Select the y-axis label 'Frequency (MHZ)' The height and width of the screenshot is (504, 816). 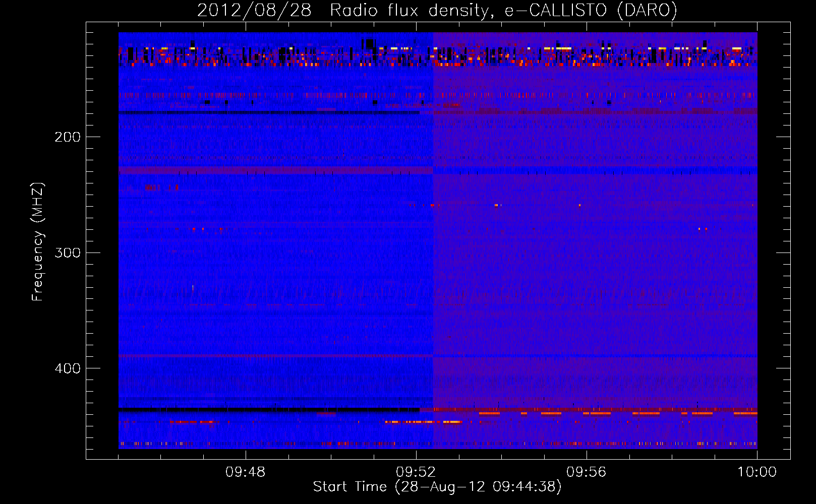tap(38, 241)
